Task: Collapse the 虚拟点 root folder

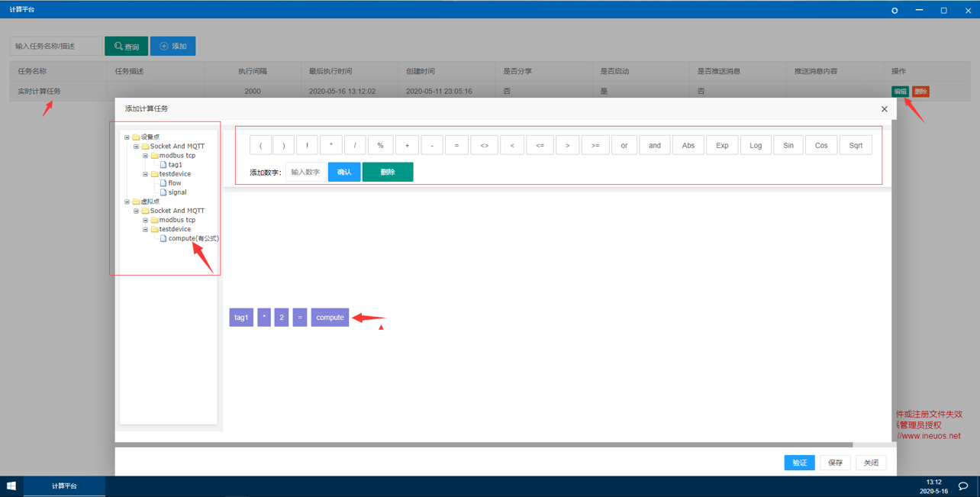Action: coord(127,202)
